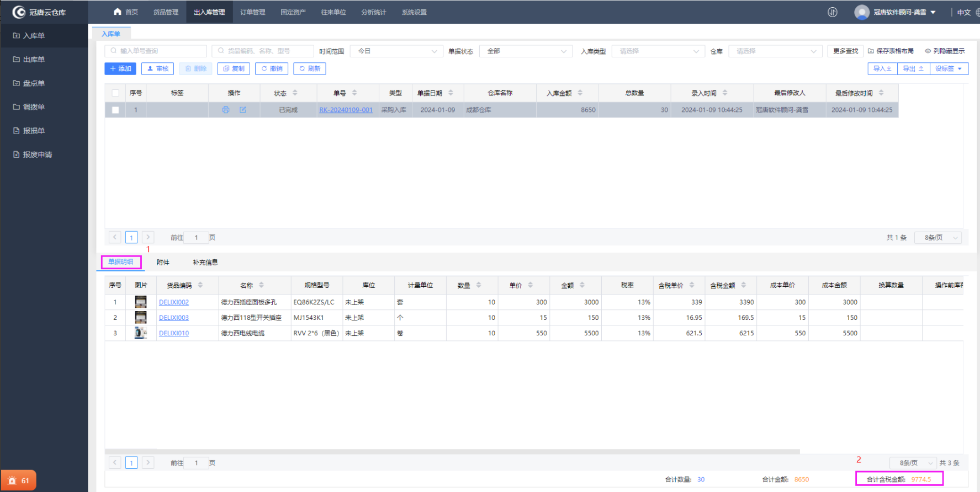Viewport: 980px width, 492px height.
Task: Open the 单据状态 dropdown showing 全部
Action: coord(526,51)
